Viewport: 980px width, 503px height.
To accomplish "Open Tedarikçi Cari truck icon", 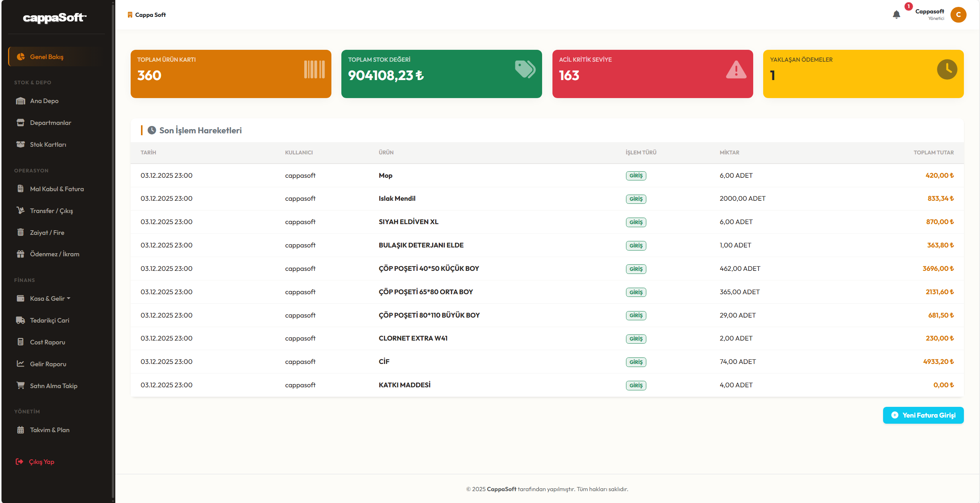I will 21,320.
